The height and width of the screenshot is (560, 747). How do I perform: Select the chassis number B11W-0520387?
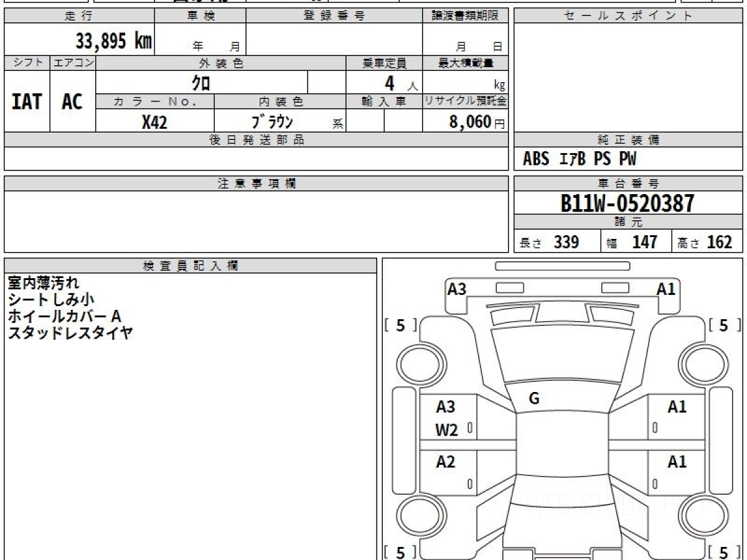[x=627, y=203]
